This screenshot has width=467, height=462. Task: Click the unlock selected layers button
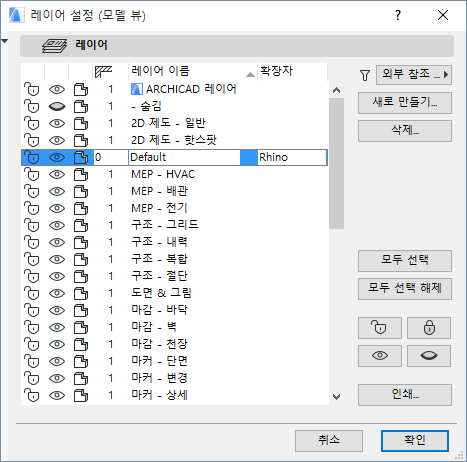(x=380, y=328)
